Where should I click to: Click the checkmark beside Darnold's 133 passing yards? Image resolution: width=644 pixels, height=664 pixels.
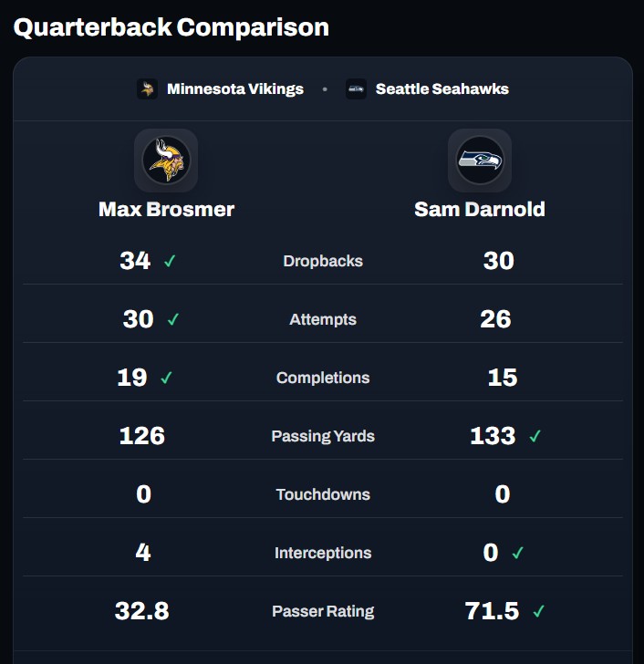535,436
